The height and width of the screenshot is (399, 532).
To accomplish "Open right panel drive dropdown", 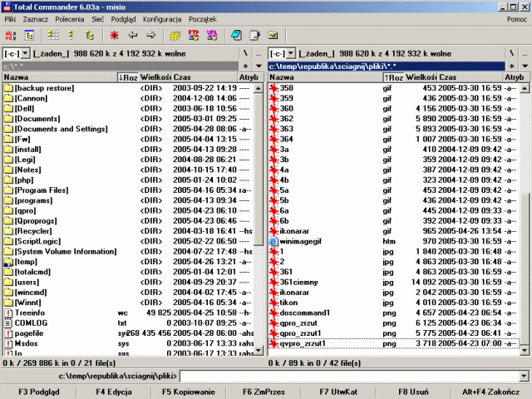I will (291, 53).
